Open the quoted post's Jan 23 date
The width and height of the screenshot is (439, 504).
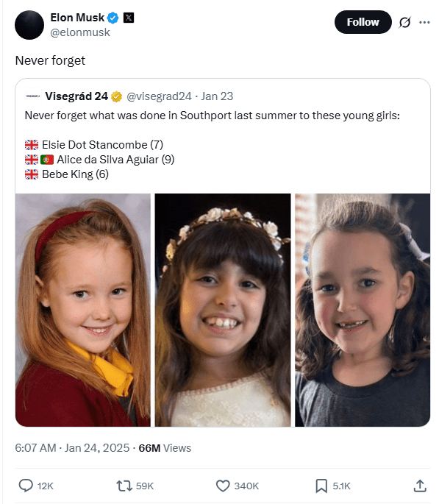pyautogui.click(x=217, y=96)
